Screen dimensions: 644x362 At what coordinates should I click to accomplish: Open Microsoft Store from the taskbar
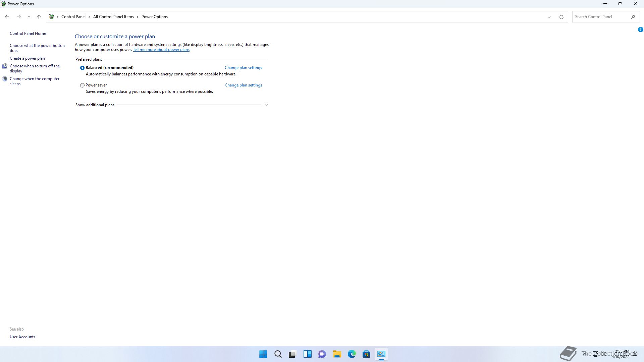pyautogui.click(x=366, y=354)
